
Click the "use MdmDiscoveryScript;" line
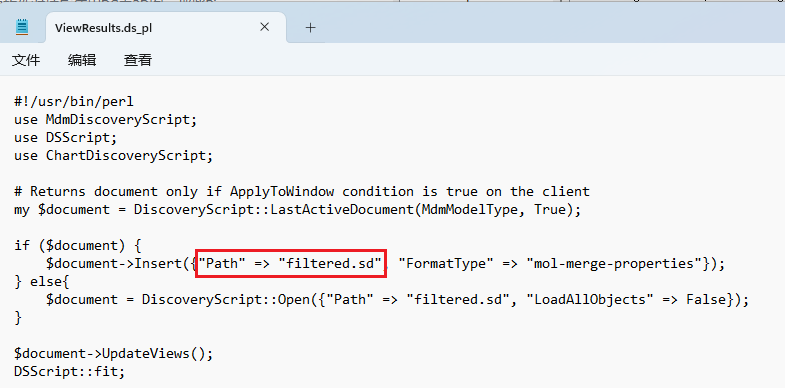coord(106,120)
